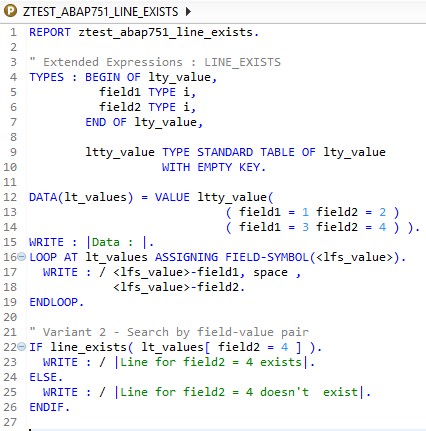The image size is (426, 431).
Task: Click line number 27 in the gutter
Action: [10, 422]
